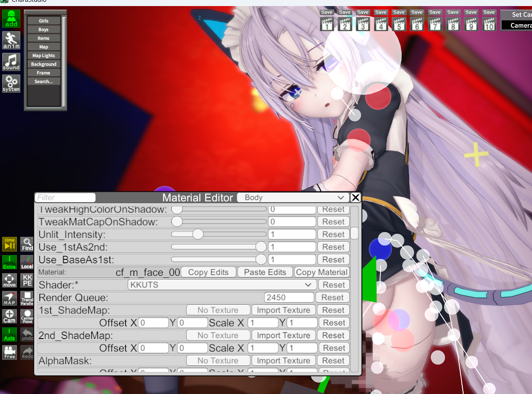Import texture for 1st_ShadeMap

pyautogui.click(x=284, y=310)
